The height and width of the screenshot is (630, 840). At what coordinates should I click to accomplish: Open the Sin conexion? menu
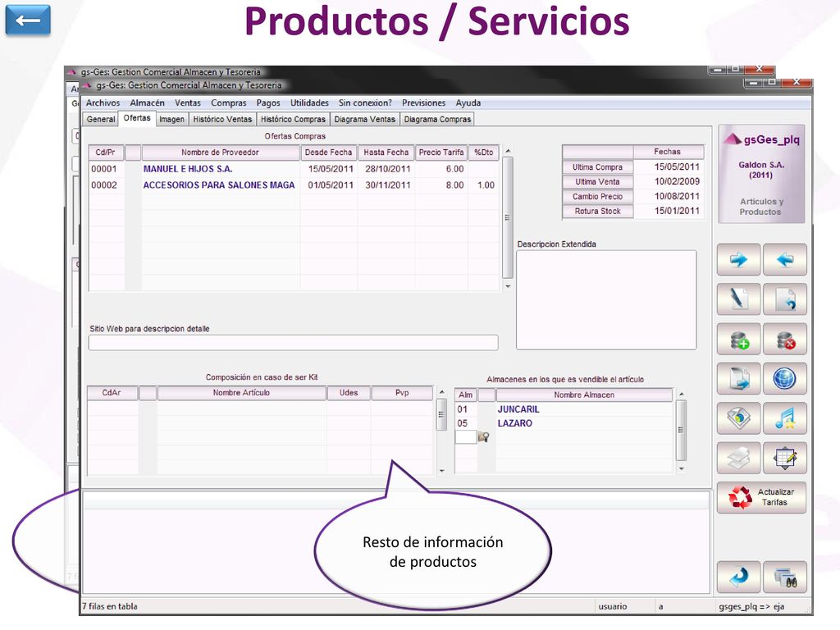(x=365, y=103)
